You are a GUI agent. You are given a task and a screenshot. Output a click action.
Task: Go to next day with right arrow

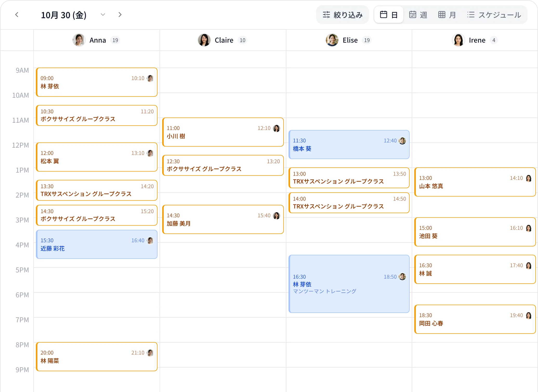tap(120, 15)
